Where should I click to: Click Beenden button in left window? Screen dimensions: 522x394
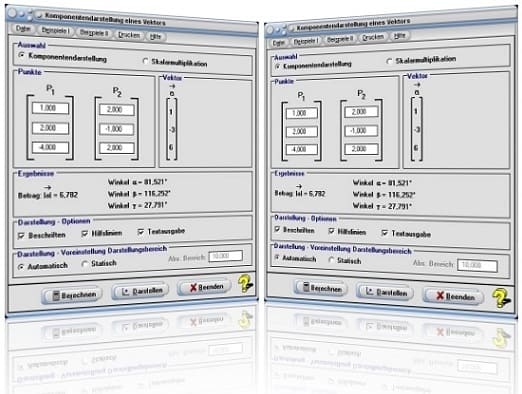[204, 287]
